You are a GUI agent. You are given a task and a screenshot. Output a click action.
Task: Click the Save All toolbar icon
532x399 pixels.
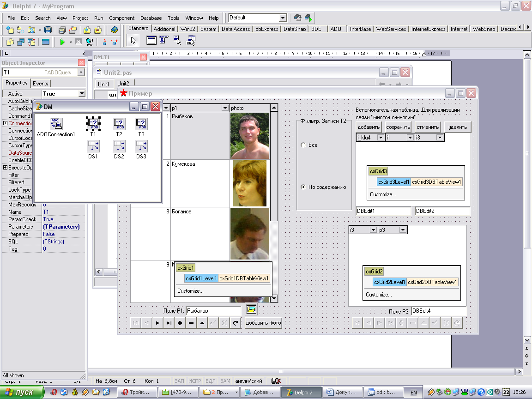[62, 30]
